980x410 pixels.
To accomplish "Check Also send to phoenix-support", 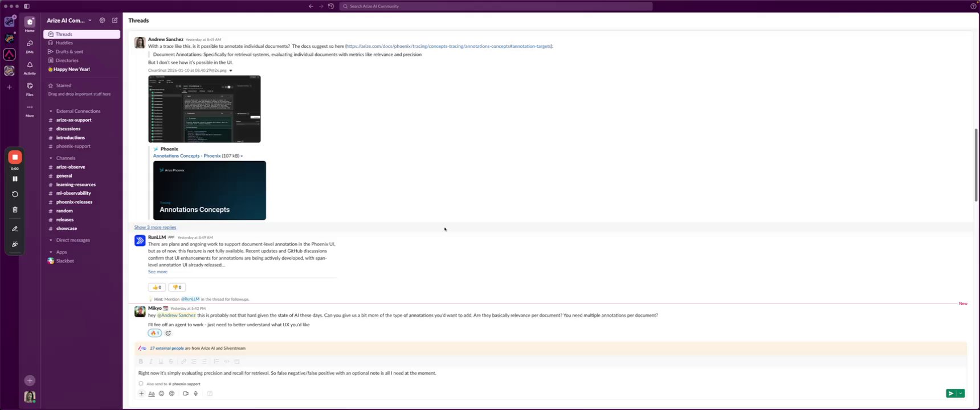I will [141, 384].
